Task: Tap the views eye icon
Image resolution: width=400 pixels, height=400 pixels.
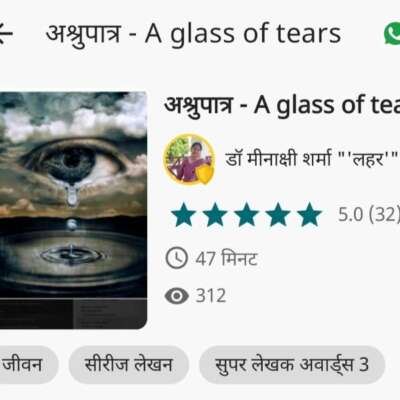Action: (x=177, y=296)
